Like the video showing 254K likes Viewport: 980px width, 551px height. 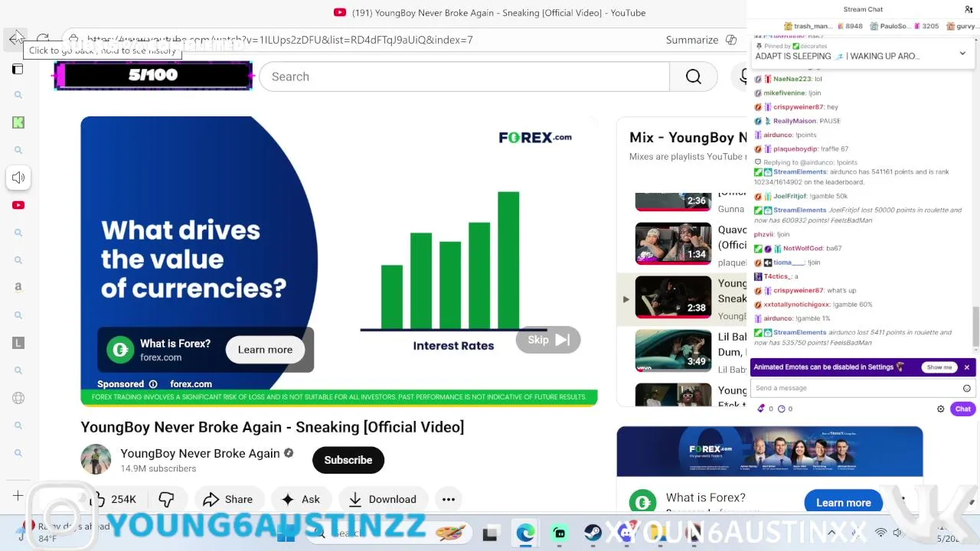(114, 499)
